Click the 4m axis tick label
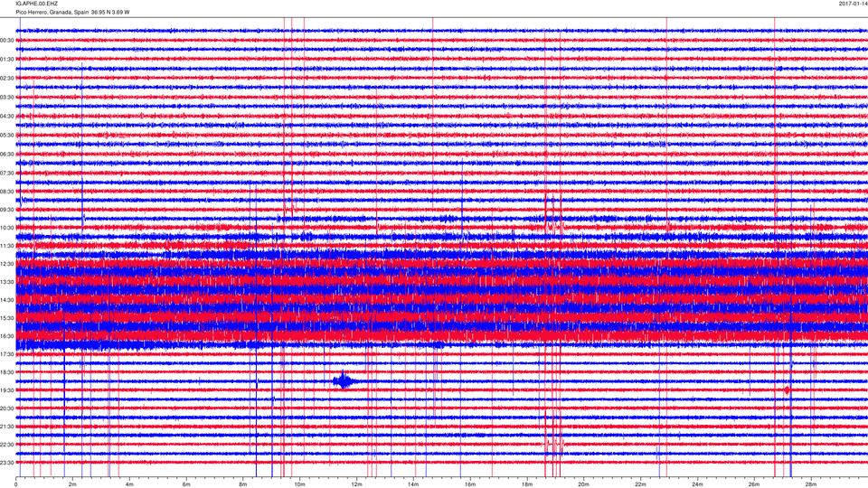The width and height of the screenshot is (868, 488). point(129,484)
